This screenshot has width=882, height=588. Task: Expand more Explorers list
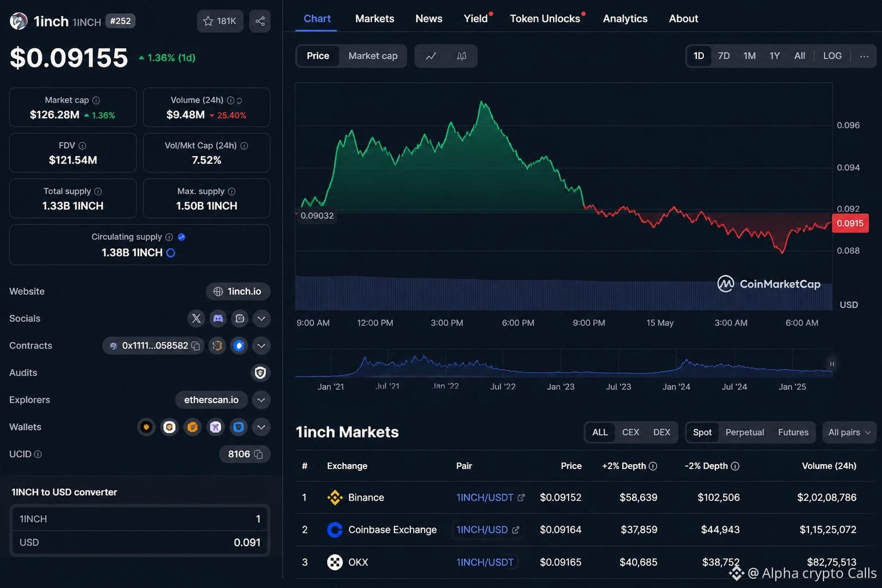tap(261, 400)
